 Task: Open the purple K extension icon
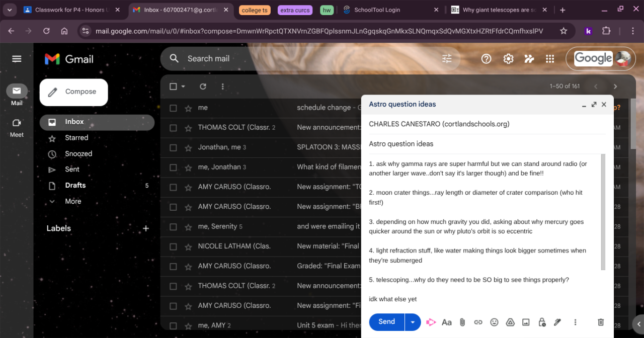(x=588, y=31)
